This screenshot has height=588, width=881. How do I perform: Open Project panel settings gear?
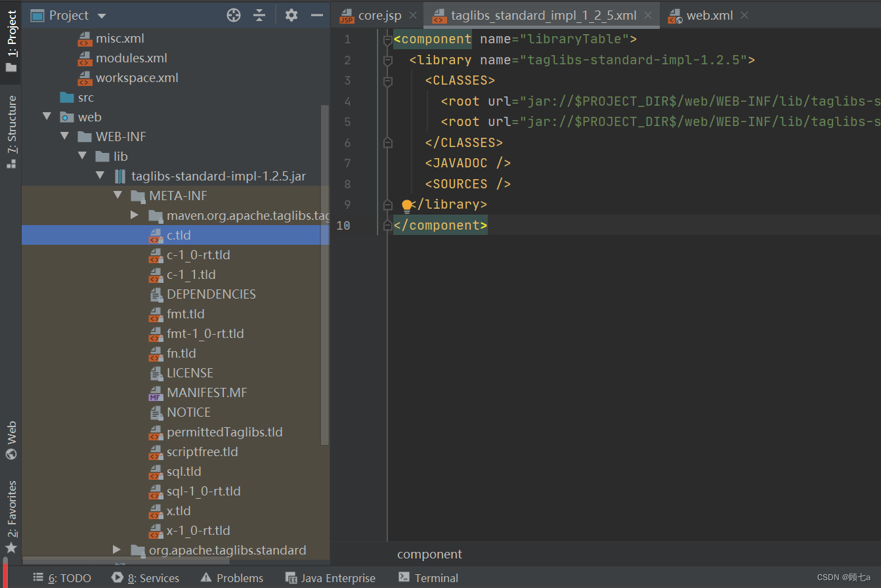click(x=291, y=15)
